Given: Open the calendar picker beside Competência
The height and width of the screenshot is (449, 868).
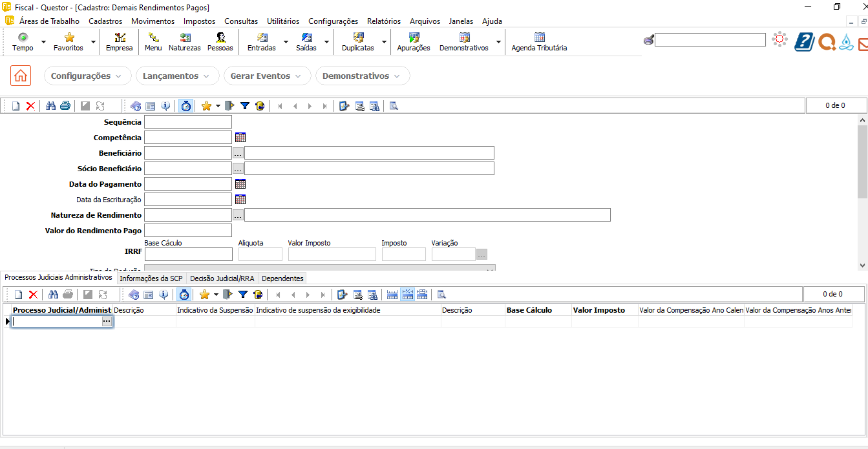Looking at the screenshot, I should pos(240,138).
